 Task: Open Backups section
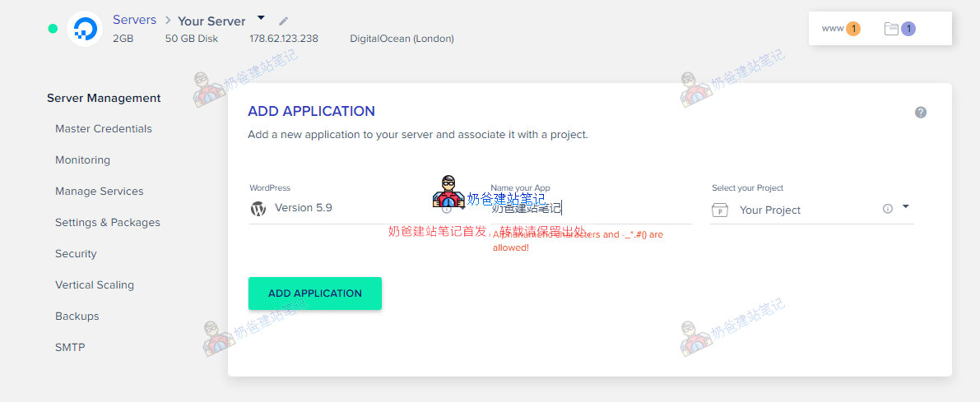77,316
